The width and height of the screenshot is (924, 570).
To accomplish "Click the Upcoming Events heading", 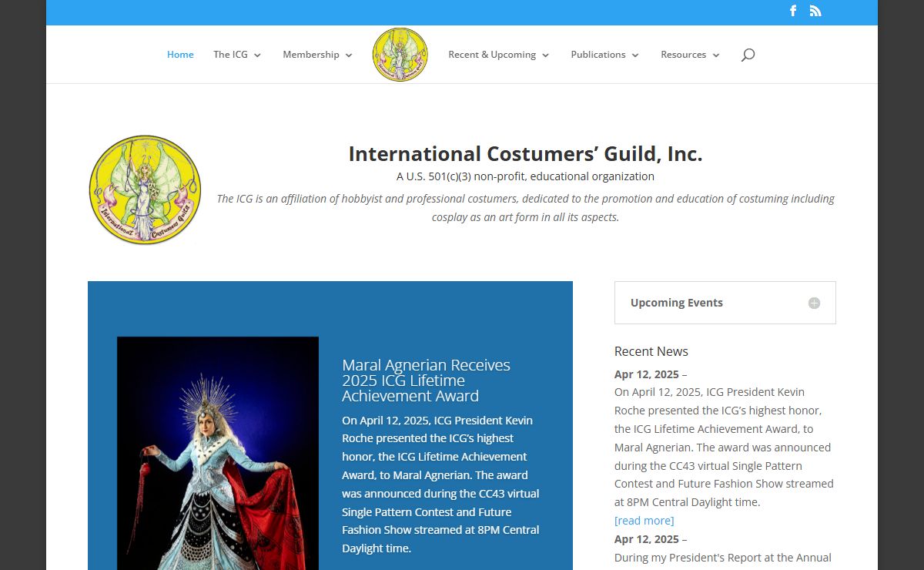I will tap(677, 303).
